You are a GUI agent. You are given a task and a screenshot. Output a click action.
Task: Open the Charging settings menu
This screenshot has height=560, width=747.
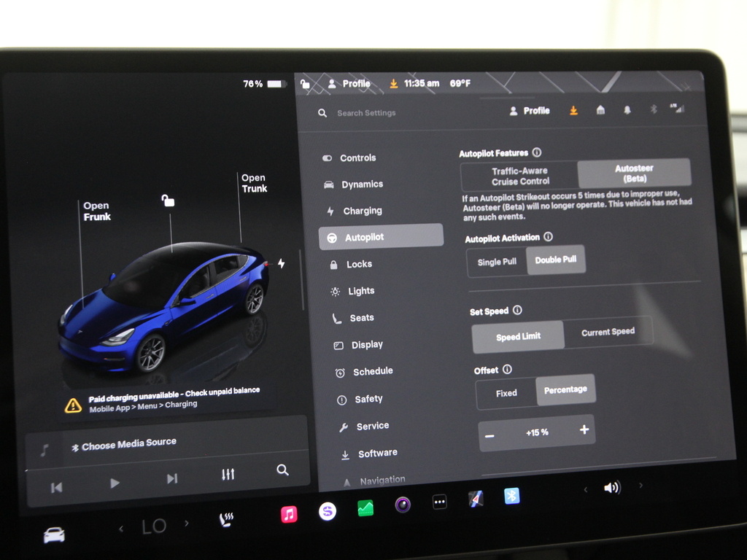[362, 211]
